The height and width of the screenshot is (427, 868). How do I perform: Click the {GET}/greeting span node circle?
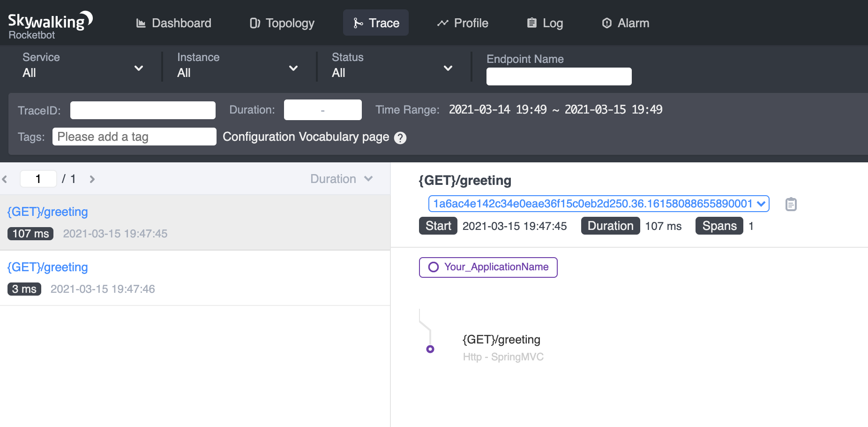point(430,349)
